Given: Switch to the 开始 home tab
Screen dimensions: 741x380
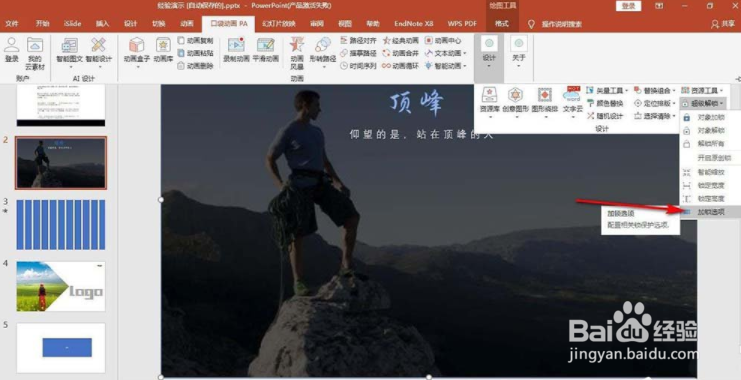Looking at the screenshot, I should pyautogui.click(x=43, y=24).
